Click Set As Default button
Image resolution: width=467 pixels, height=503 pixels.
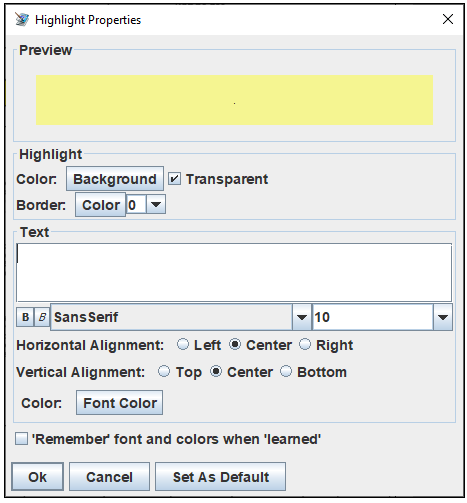point(220,477)
